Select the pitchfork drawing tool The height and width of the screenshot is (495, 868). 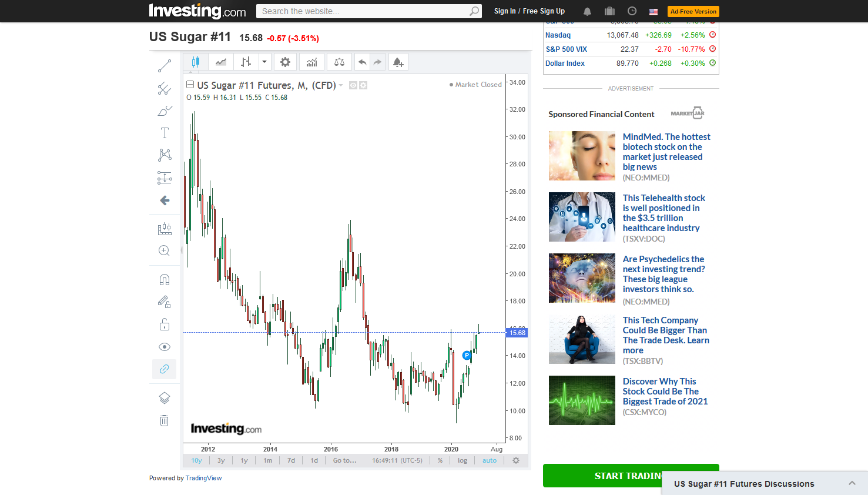(165, 88)
